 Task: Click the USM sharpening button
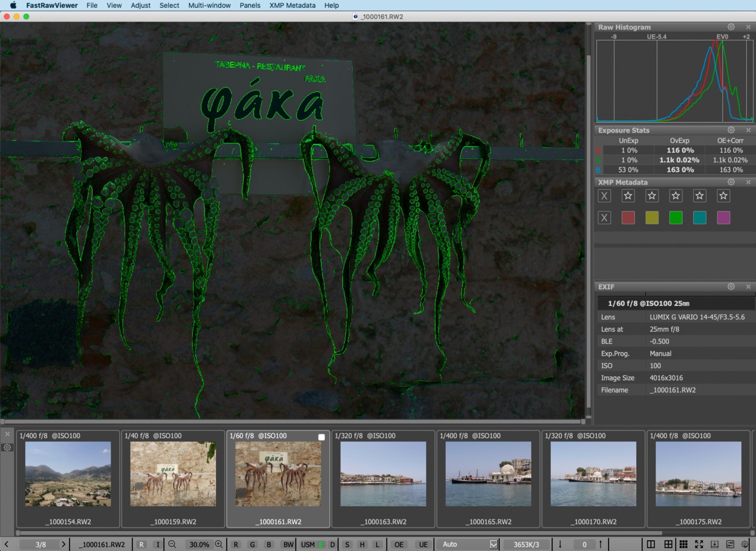(308, 544)
